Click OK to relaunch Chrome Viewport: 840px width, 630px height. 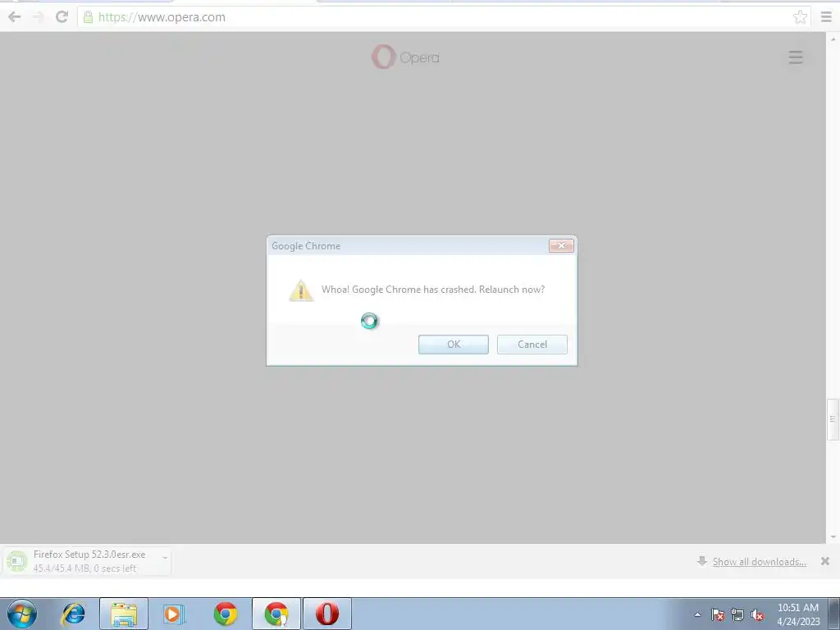453,345
